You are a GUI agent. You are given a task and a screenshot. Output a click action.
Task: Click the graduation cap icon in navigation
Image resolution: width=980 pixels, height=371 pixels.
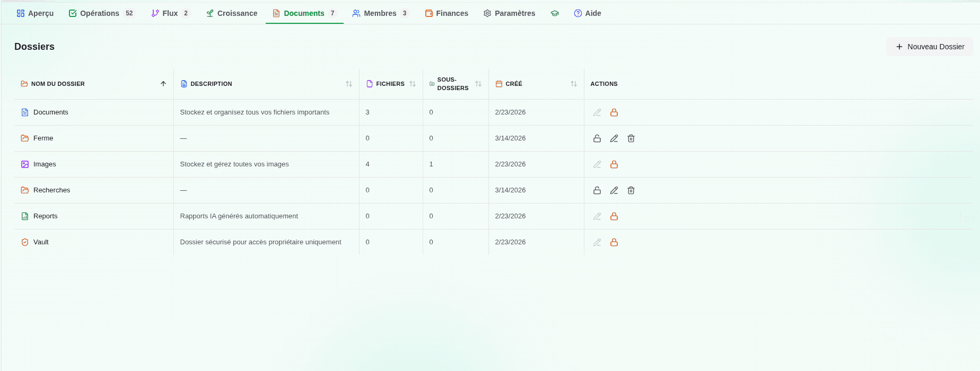pos(555,13)
